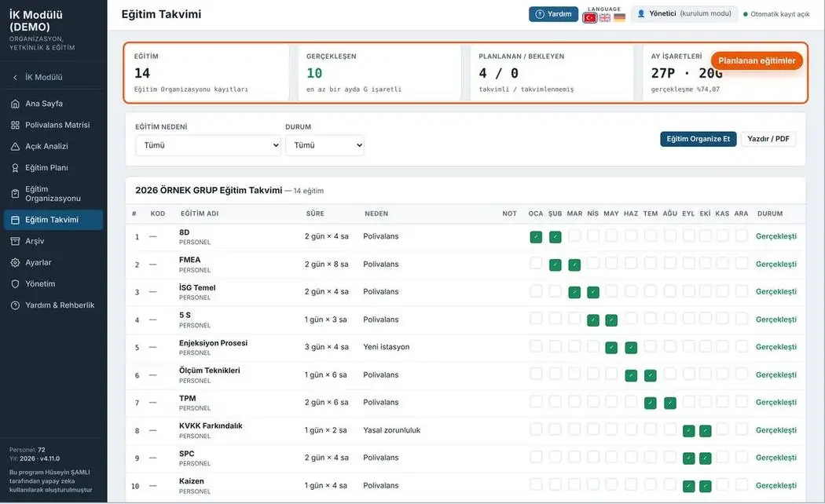The width and height of the screenshot is (825, 504).
Task: Click the Arşiv archive box icon
Action: [15, 241]
